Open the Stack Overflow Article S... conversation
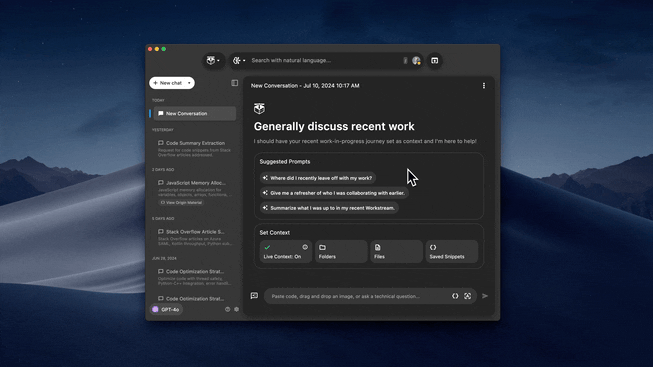 [194, 237]
